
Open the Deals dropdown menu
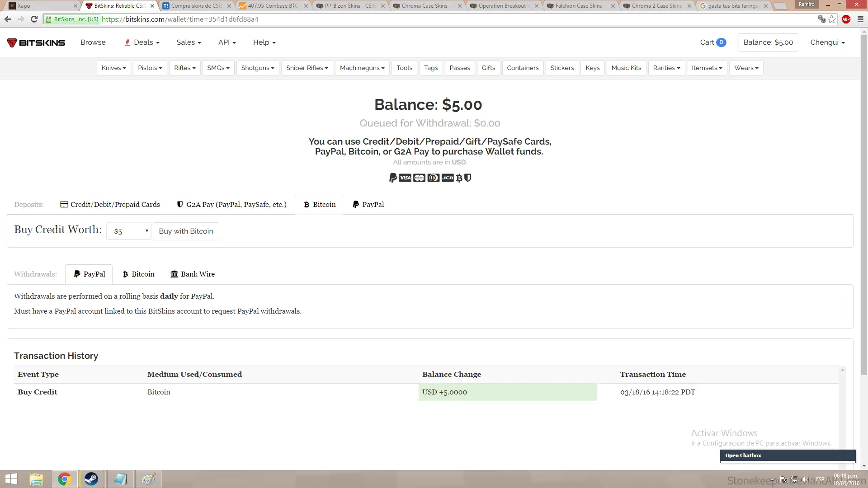(142, 42)
